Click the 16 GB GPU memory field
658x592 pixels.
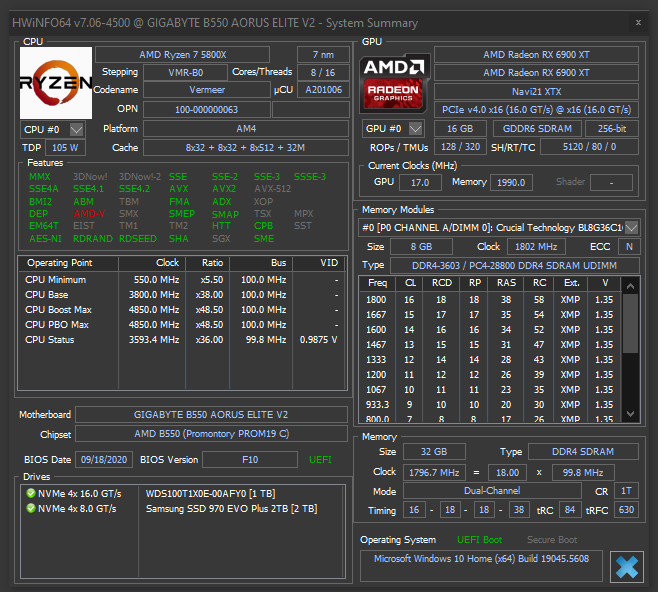(x=460, y=128)
